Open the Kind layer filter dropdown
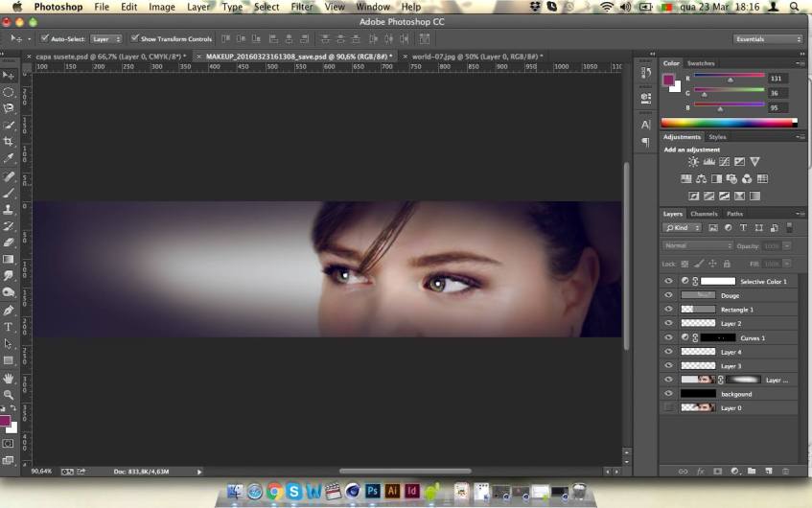Screen dimensions: 812x508 tap(684, 228)
